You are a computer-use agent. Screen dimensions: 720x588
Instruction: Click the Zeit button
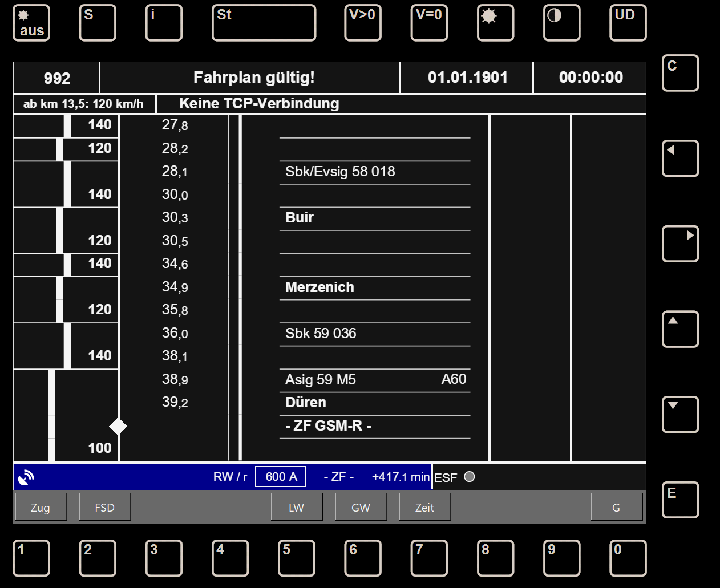coord(425,507)
